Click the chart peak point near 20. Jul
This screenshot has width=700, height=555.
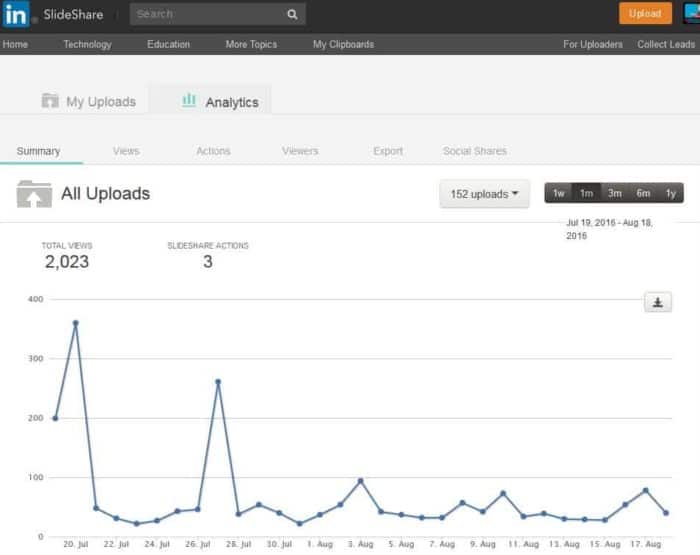pyautogui.click(x=75, y=323)
